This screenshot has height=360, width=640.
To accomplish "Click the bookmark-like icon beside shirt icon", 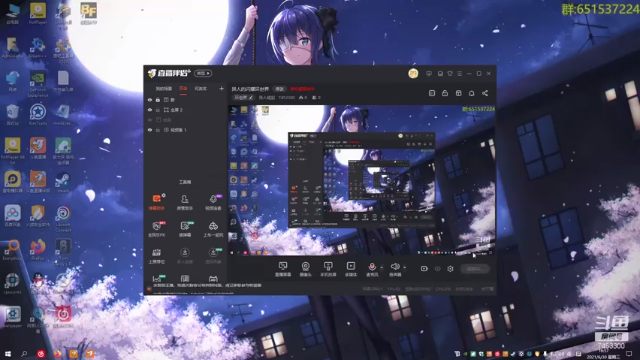I will click(440, 73).
